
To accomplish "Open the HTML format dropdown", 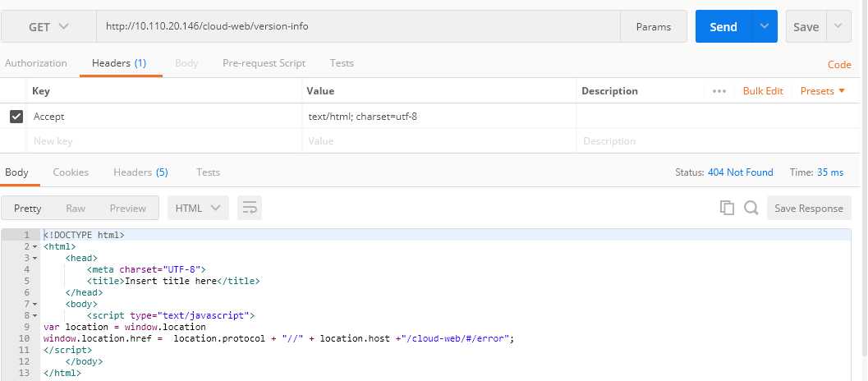I will pos(198,209).
